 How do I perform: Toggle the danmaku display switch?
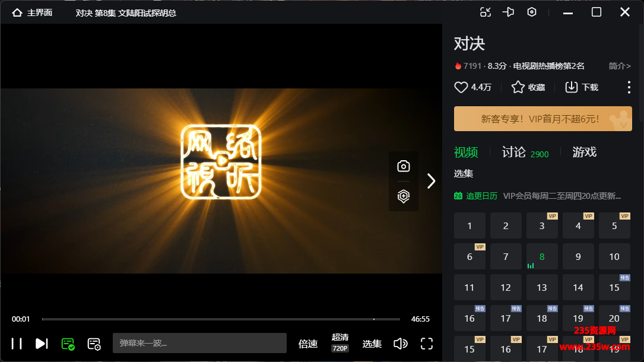coord(68,344)
